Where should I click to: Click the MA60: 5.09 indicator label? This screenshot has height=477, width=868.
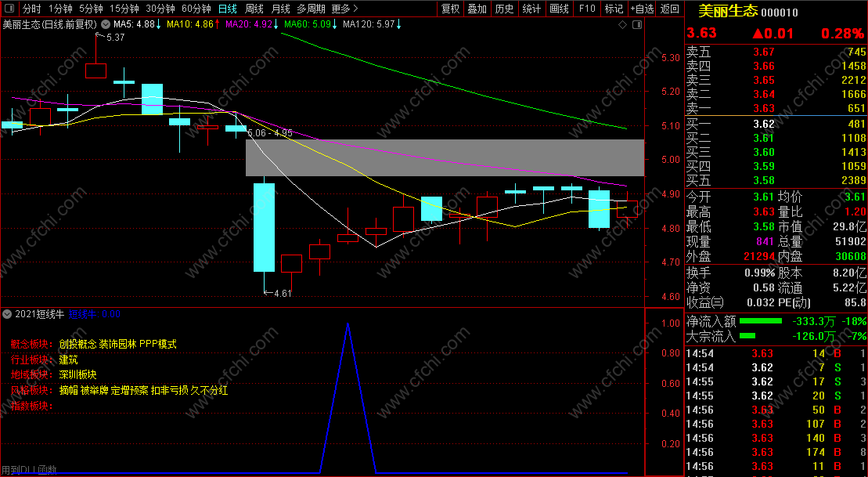coord(311,24)
